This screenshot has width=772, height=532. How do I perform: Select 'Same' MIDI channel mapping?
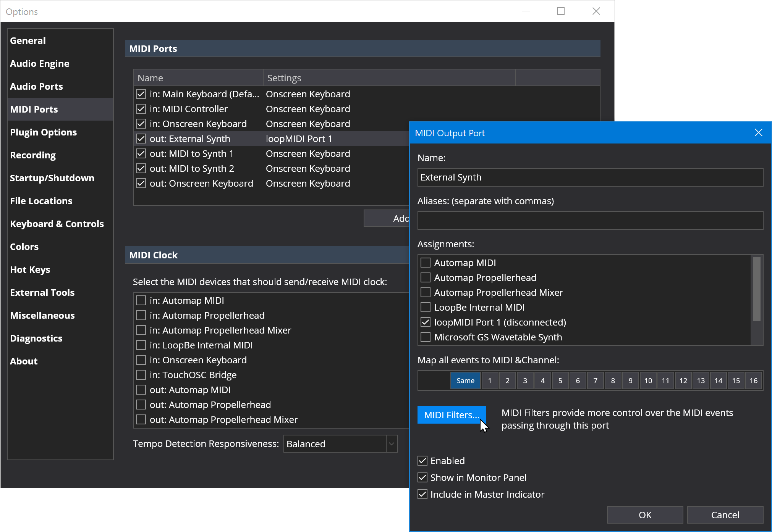pyautogui.click(x=465, y=380)
